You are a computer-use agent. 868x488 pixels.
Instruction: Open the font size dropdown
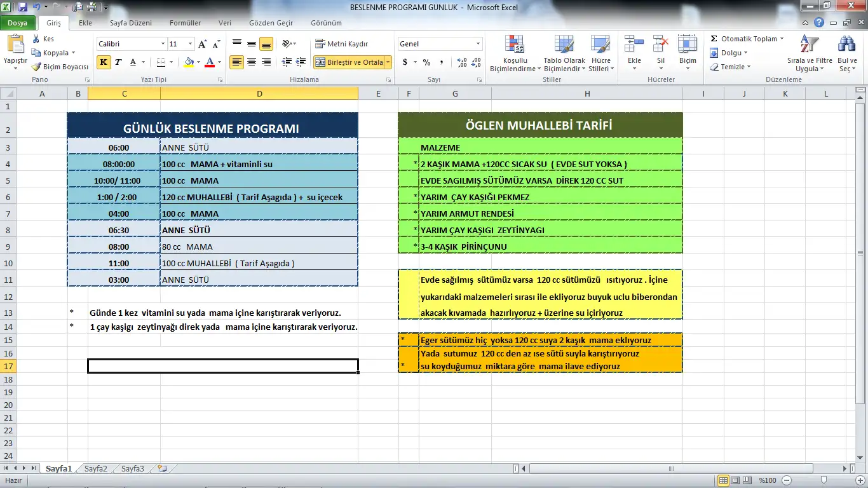pyautogui.click(x=190, y=44)
